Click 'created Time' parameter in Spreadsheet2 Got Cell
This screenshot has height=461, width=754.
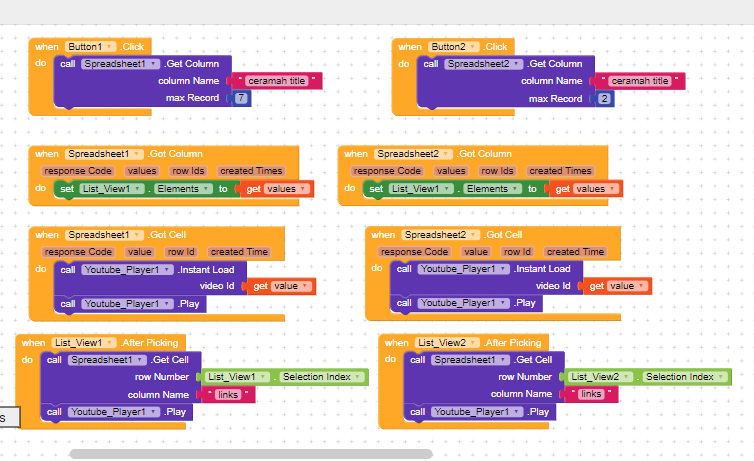[x=574, y=252]
